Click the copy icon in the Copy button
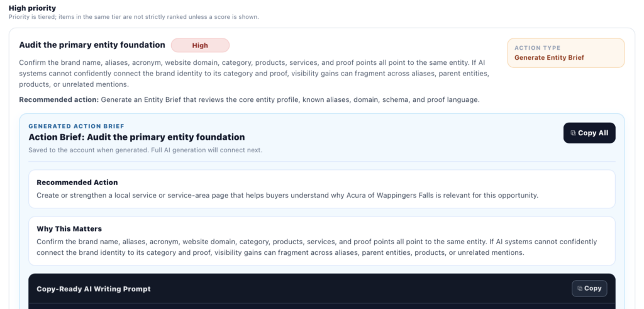 coord(579,288)
